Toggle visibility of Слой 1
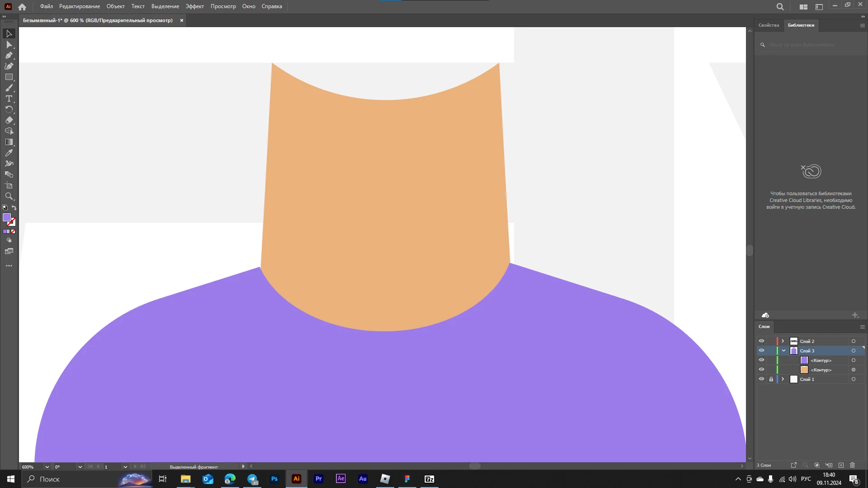Screen dimensions: 868x488 [761, 379]
